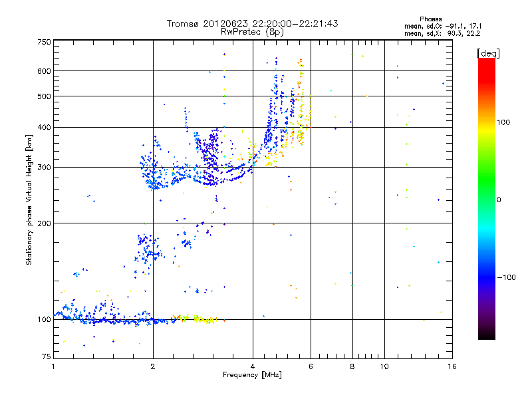Click the title "Tromsø 20120623 22:20:00-22:21:43"

pos(252,23)
